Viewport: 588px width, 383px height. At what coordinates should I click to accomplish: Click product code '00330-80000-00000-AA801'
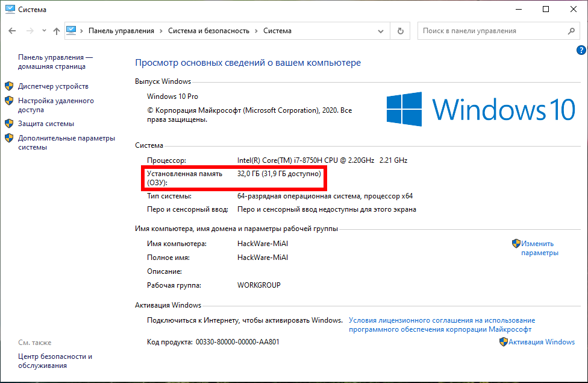(x=237, y=342)
